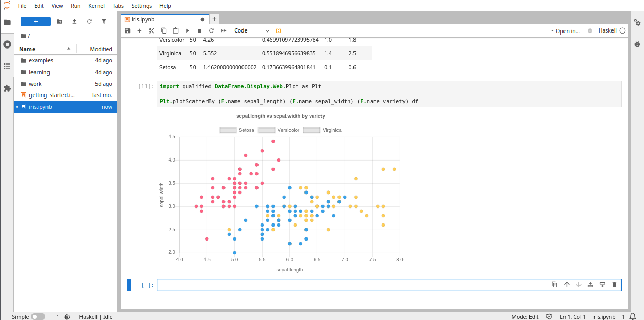Show the Table of Contents panel
This screenshot has width=644, height=320.
point(7,66)
